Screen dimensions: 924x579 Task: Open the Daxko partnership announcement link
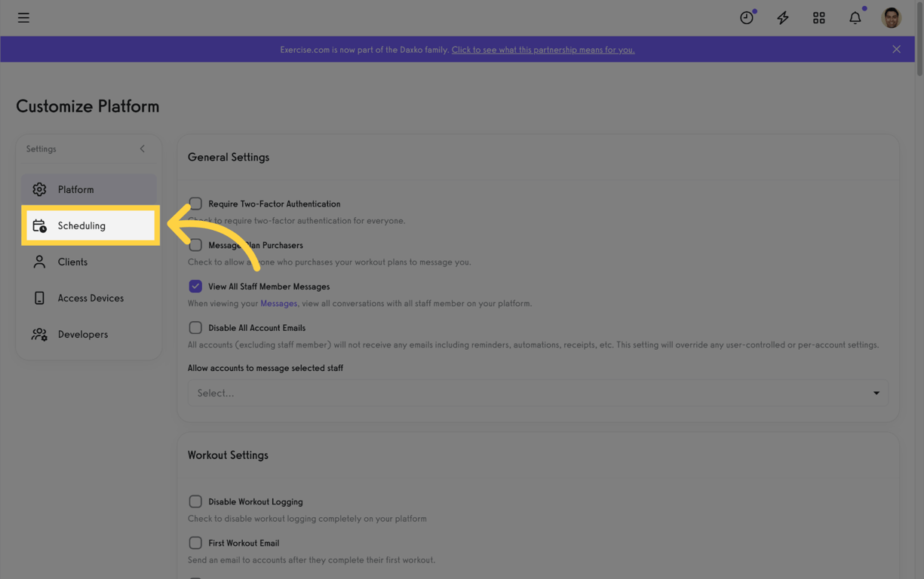click(x=543, y=49)
